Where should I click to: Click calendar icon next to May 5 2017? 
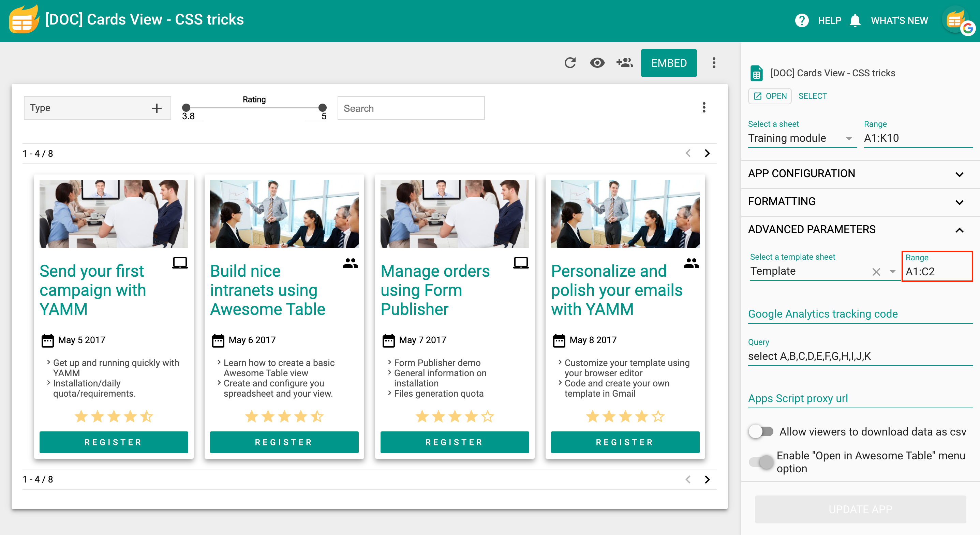[x=47, y=340]
